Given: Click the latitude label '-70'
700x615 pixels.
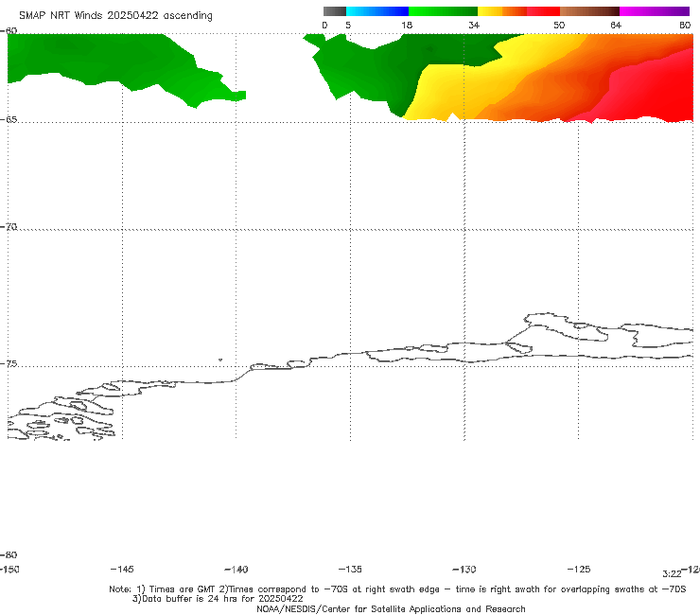Looking at the screenshot, I should [x=9, y=227].
